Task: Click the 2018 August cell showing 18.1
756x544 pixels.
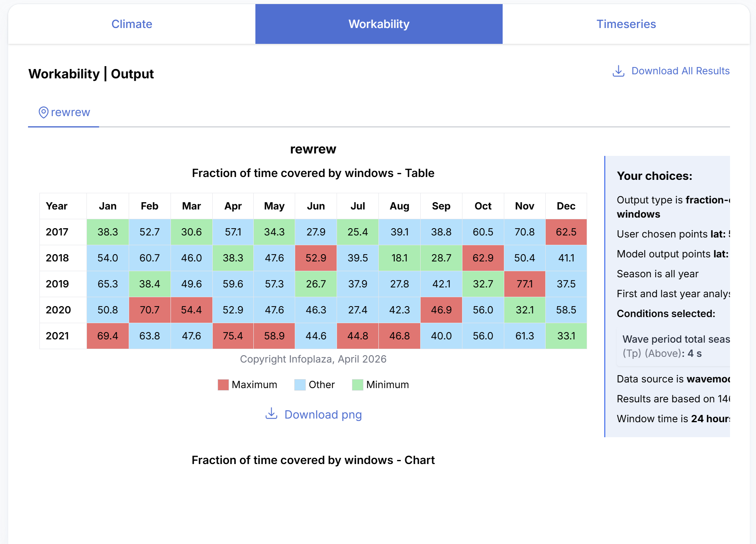Action: coord(400,258)
